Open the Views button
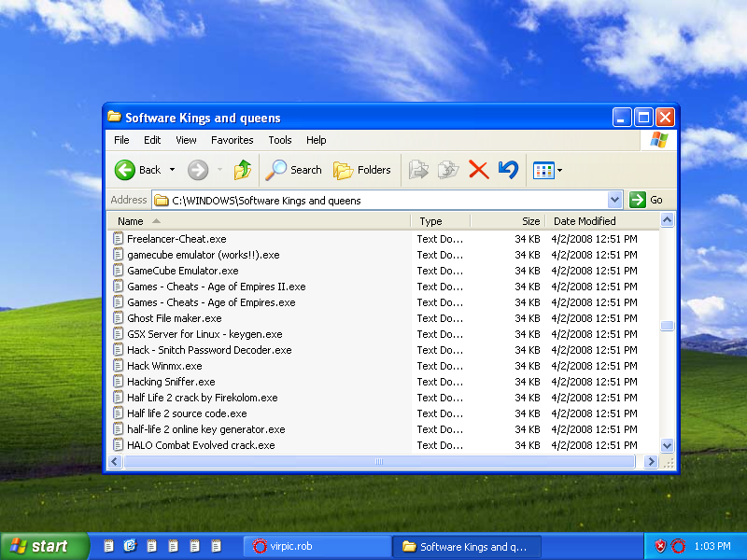747x560 pixels. pyautogui.click(x=543, y=170)
